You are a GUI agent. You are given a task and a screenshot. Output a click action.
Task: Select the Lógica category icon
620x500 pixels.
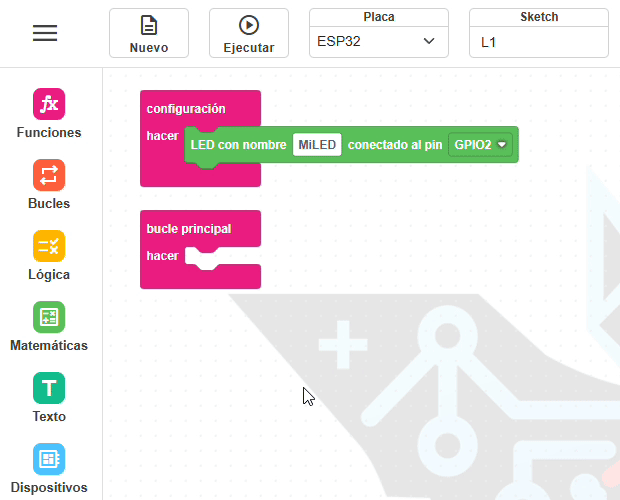click(x=49, y=246)
